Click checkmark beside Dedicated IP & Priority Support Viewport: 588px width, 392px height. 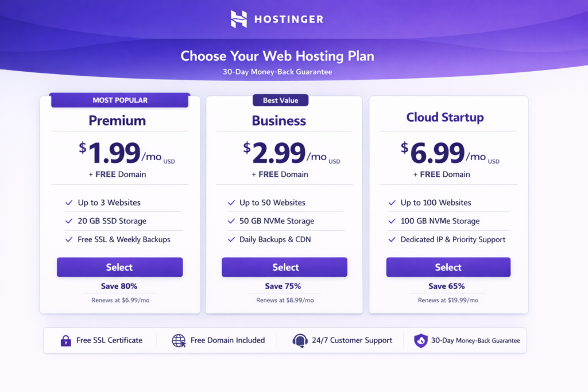392,239
